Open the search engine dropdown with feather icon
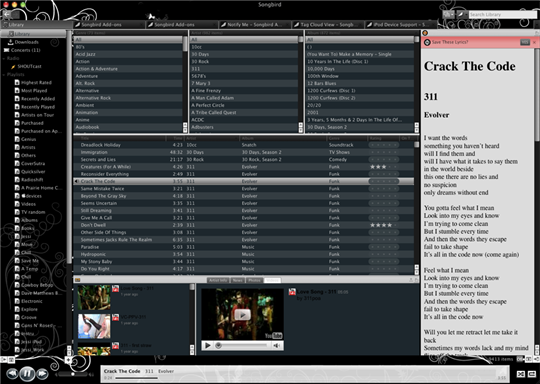540x384 pixels. point(461,14)
